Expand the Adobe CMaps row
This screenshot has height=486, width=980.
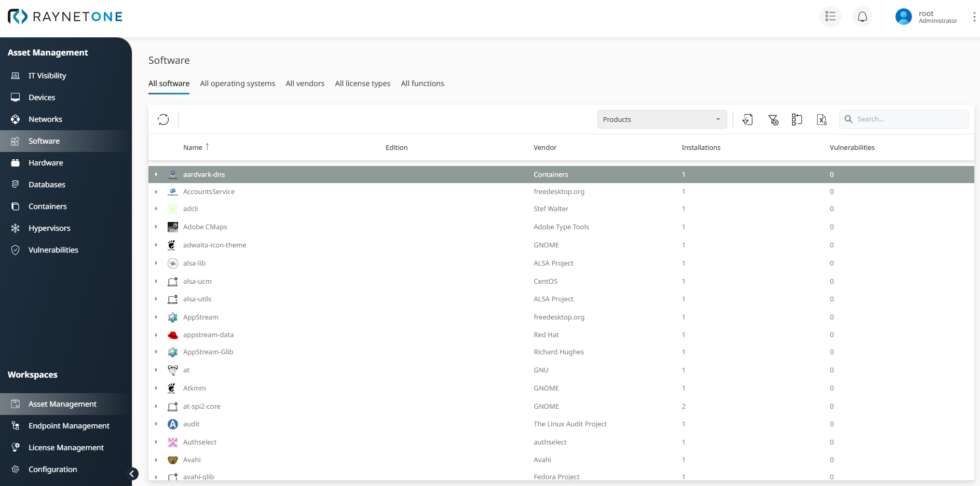point(156,227)
